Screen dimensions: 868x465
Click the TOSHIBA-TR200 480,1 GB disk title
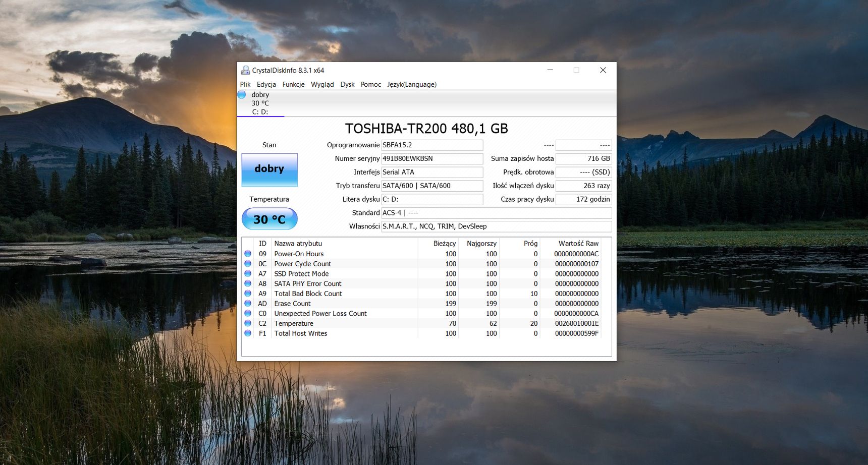pos(426,129)
